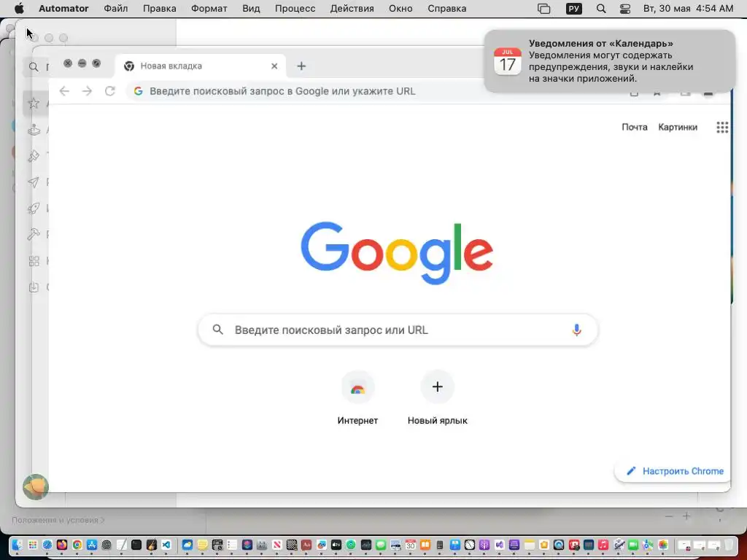Open Spotlight search in the menu bar
This screenshot has height=560, width=747.
601,9
